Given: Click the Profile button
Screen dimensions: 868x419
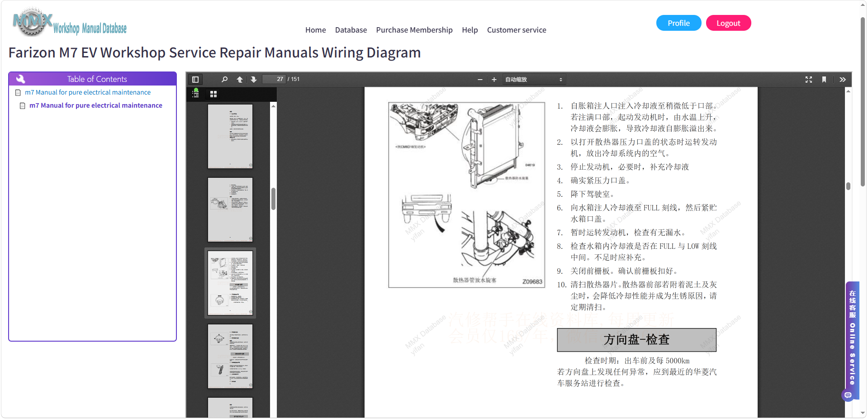Looking at the screenshot, I should 678,23.
